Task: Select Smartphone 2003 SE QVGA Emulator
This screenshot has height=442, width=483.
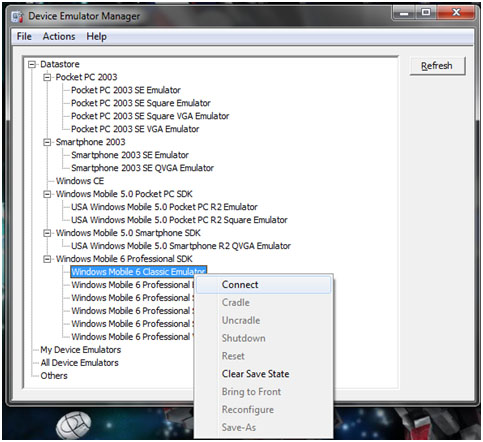Action: [142, 168]
